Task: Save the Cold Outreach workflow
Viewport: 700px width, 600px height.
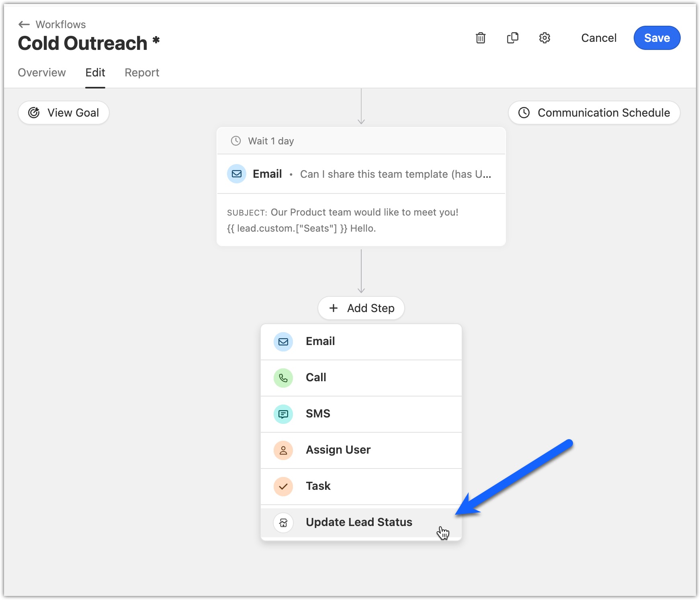Action: (657, 38)
